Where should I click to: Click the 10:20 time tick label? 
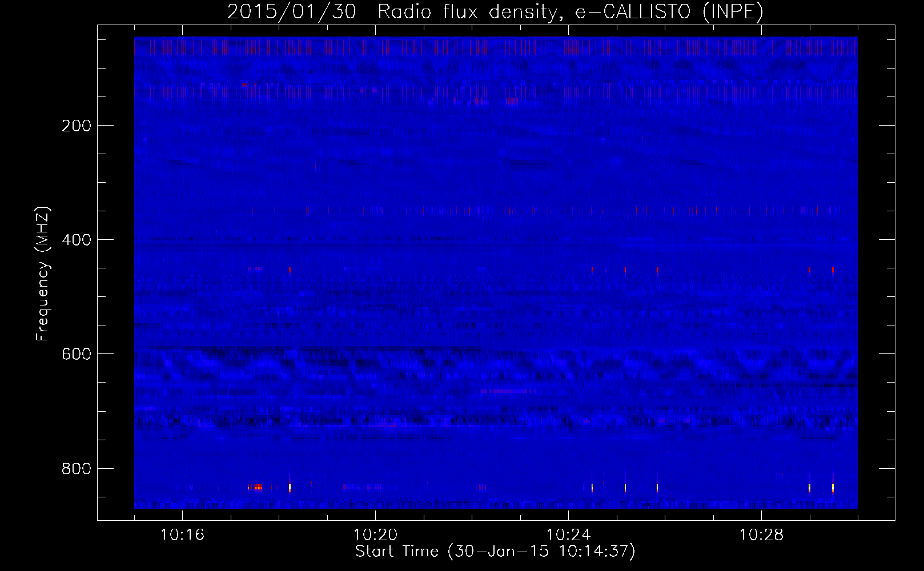point(375,535)
